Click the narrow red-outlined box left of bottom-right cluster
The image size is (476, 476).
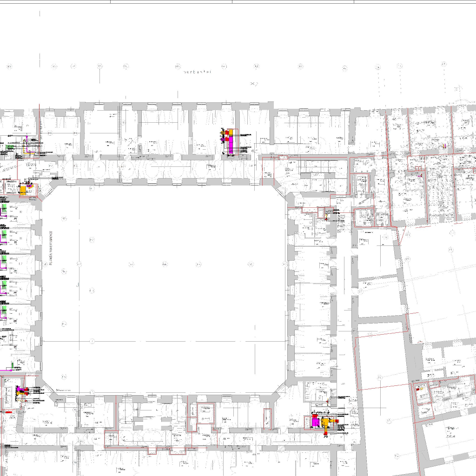pyautogui.click(x=267, y=417)
